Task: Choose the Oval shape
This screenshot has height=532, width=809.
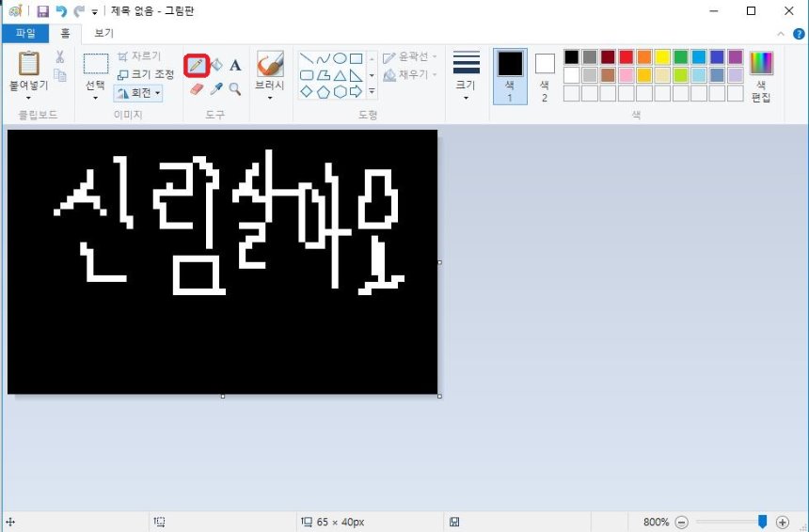Action: click(x=340, y=59)
